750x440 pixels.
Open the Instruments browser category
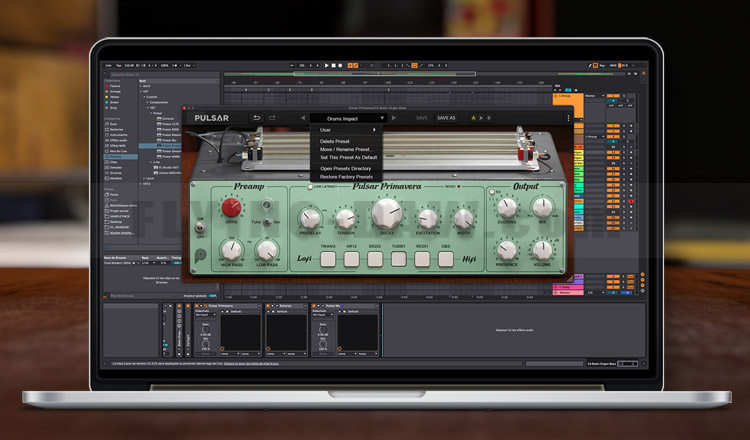118,135
